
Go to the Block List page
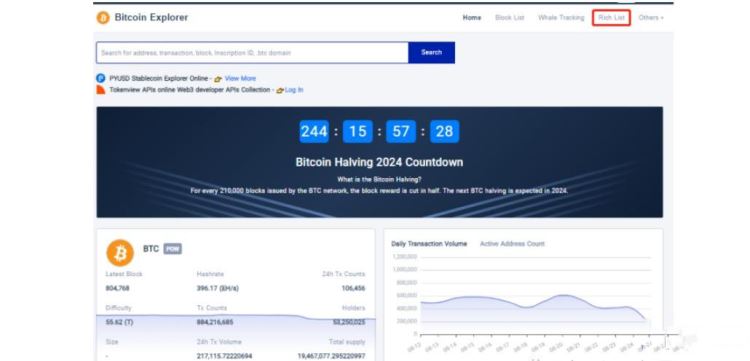click(509, 18)
